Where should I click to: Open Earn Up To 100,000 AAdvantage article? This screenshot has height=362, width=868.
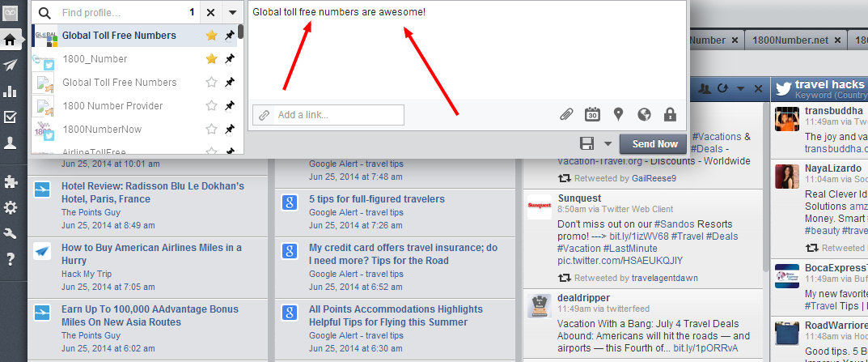(150, 315)
